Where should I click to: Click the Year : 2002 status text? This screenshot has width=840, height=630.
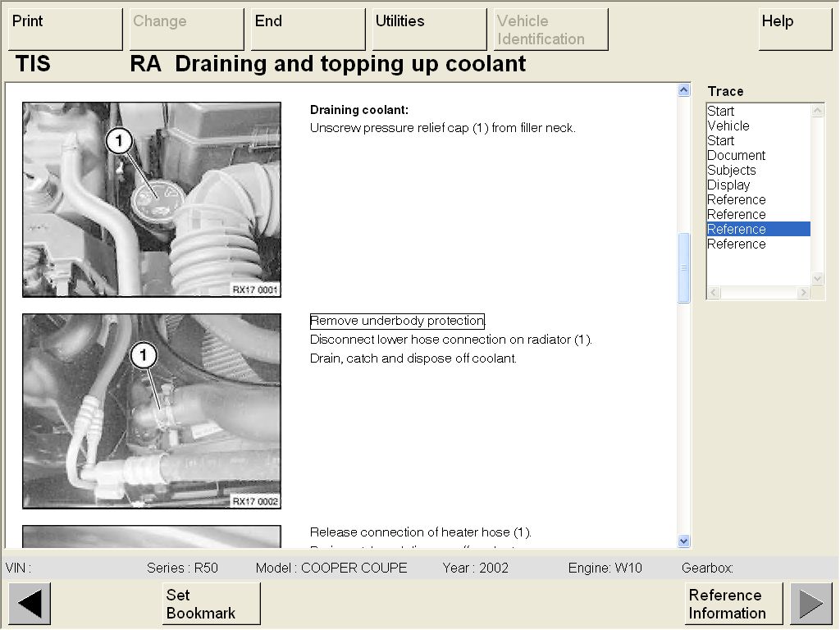point(475,568)
